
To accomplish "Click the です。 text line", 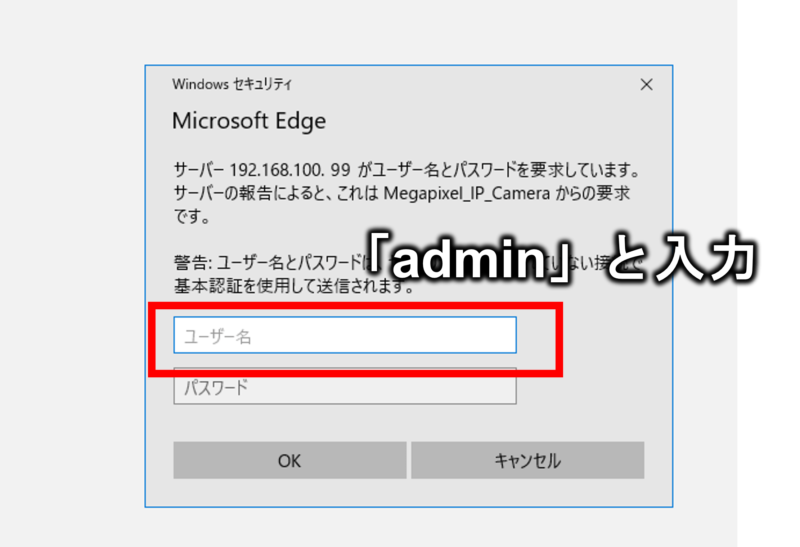I will 192,216.
